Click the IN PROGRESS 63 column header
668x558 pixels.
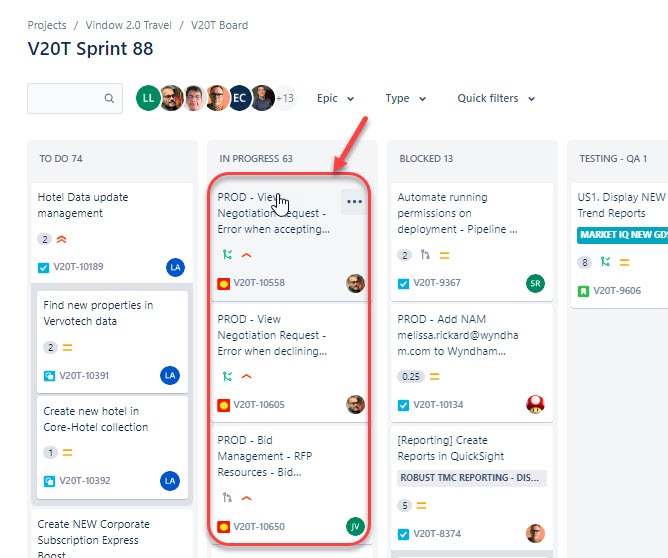pyautogui.click(x=256, y=159)
